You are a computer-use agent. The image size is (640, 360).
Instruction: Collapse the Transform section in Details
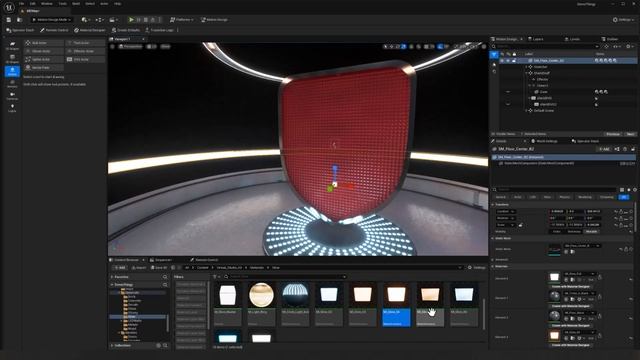493,205
